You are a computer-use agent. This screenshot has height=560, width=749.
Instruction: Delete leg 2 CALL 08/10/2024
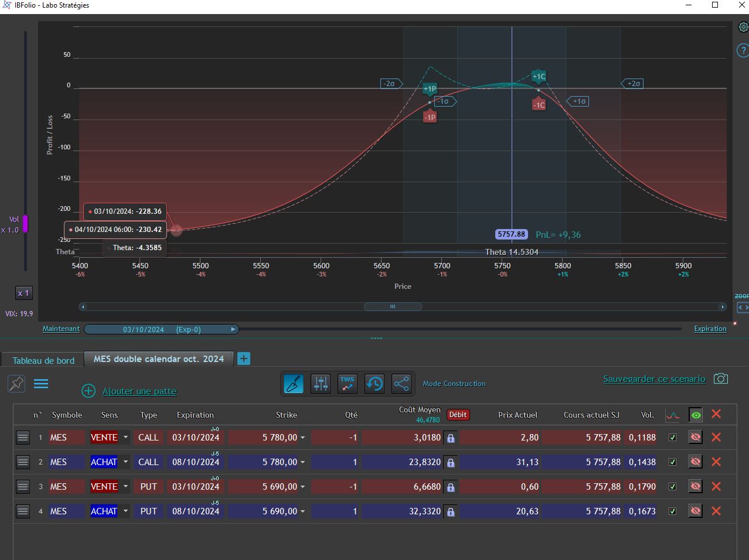pyautogui.click(x=716, y=462)
